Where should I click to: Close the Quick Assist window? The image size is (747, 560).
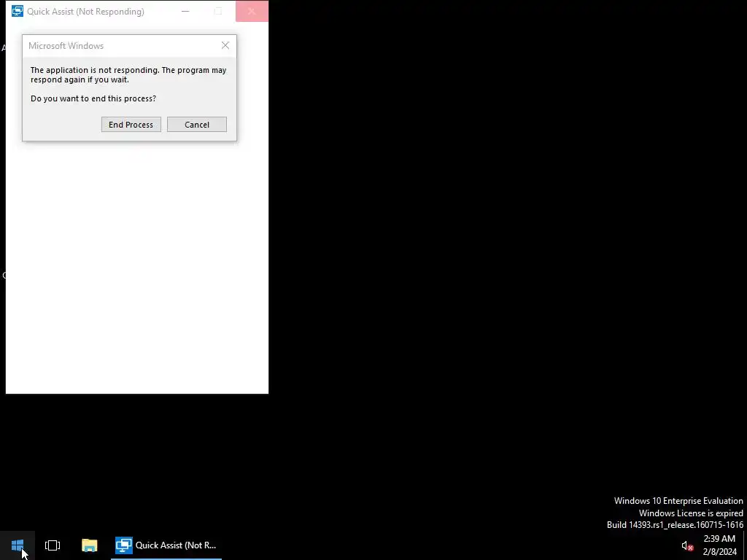tap(252, 12)
